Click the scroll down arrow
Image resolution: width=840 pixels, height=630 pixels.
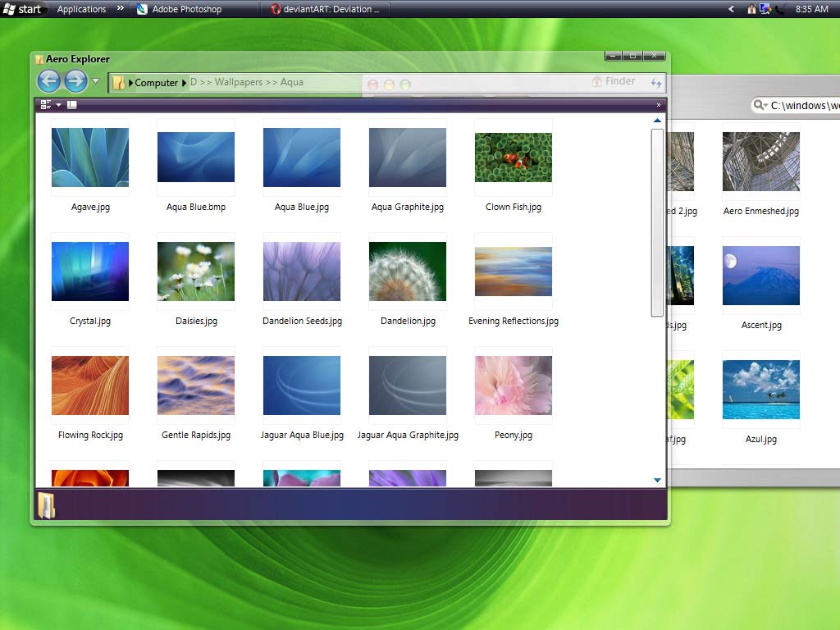coord(657,480)
